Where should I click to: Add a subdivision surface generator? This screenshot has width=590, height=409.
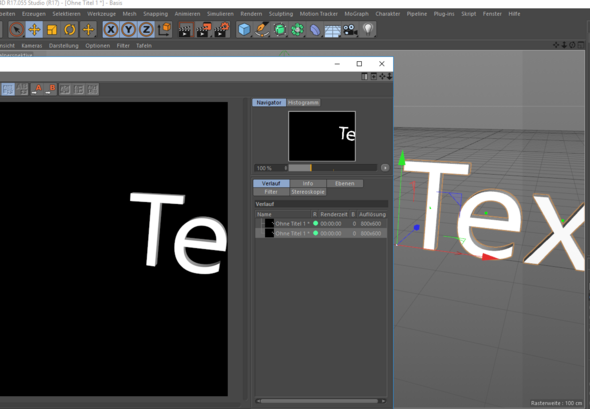(280, 30)
